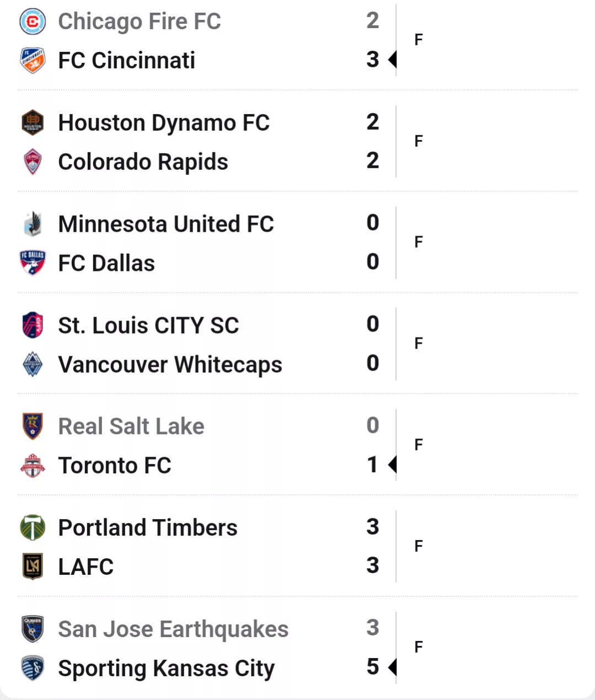This screenshot has width=595, height=700.
Task: Click the LAFC black and gold badge
Action: tap(33, 567)
